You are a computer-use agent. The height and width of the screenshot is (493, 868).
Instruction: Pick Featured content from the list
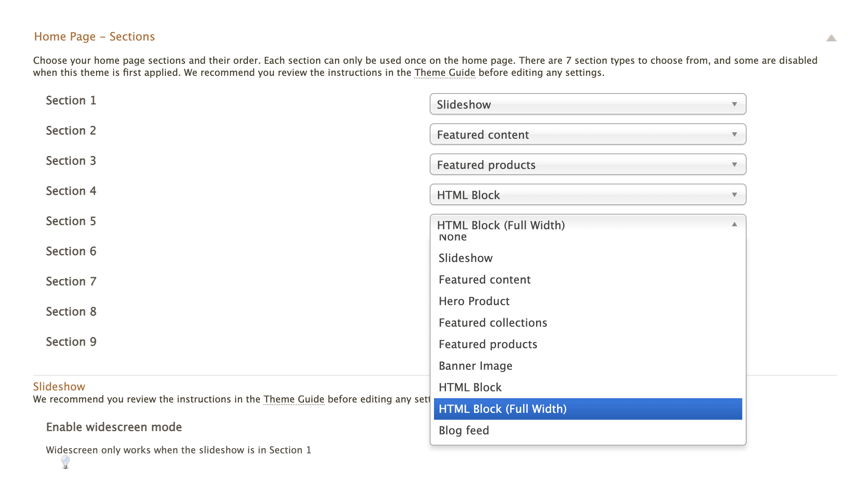pyautogui.click(x=484, y=280)
